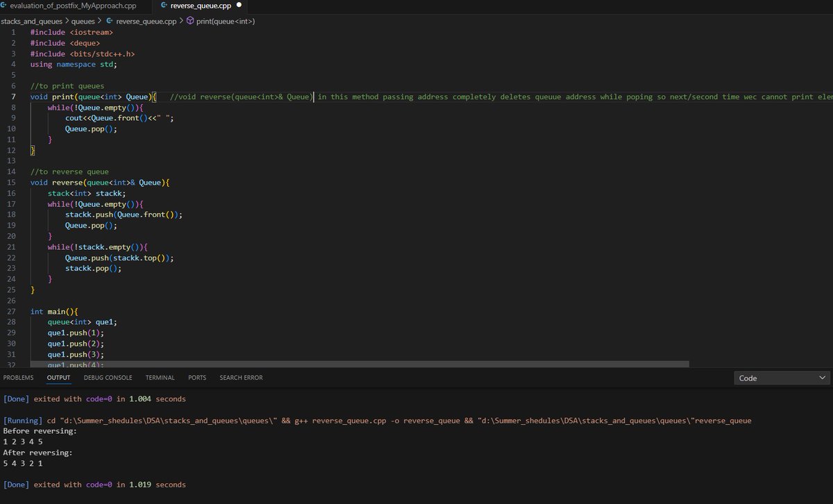The image size is (833, 504).
Task: Click the 'cout<<Queue.front()<<" ";' statement
Action: (119, 118)
